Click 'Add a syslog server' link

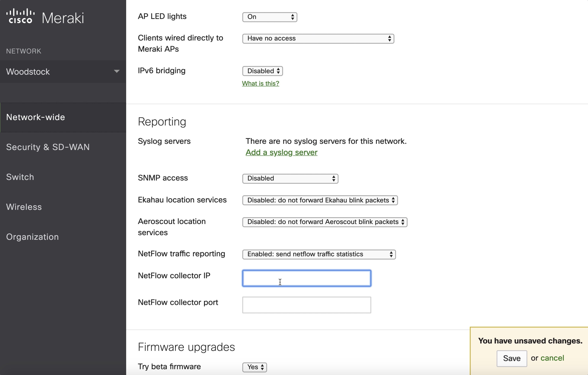[x=281, y=152]
